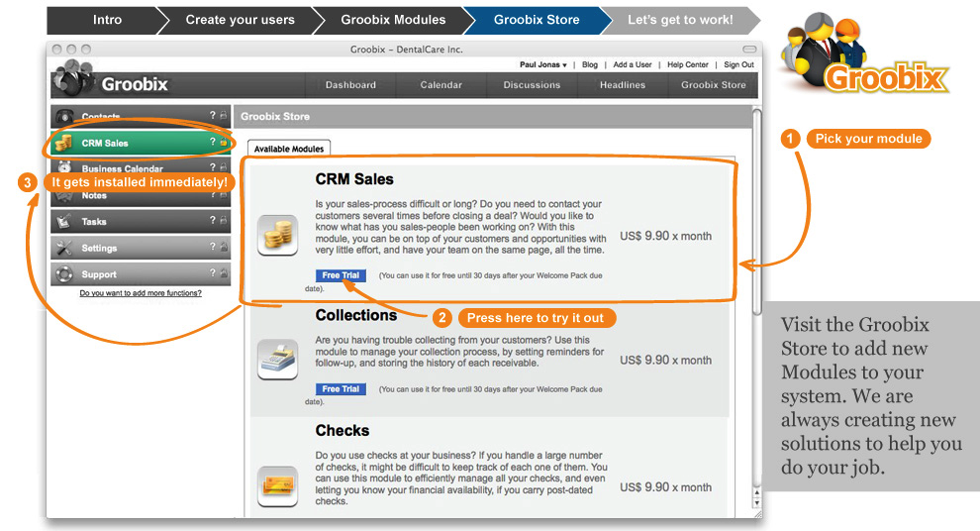Click the Blog link
The width and height of the screenshot is (980, 531).
tap(589, 64)
